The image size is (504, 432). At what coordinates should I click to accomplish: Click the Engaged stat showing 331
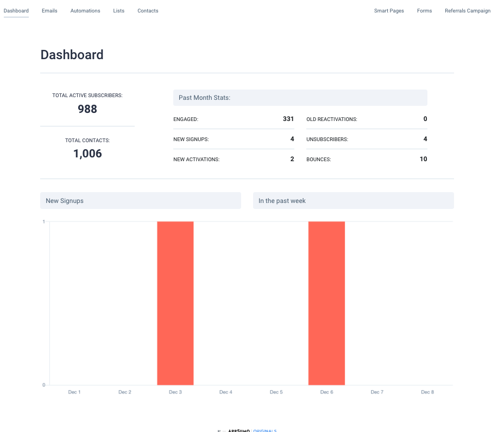pyautogui.click(x=288, y=119)
